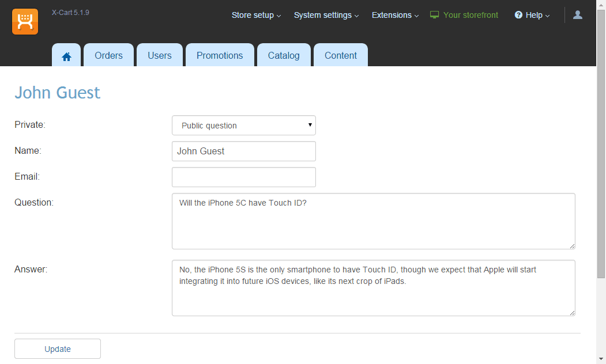The height and width of the screenshot is (364, 606).
Task: Click the Question resize handle corner
Action: [x=572, y=247]
